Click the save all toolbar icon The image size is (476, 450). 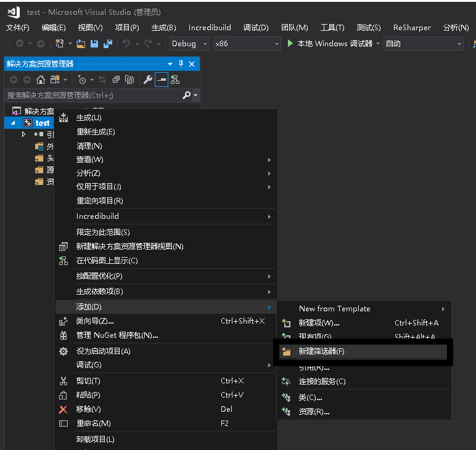(108, 44)
